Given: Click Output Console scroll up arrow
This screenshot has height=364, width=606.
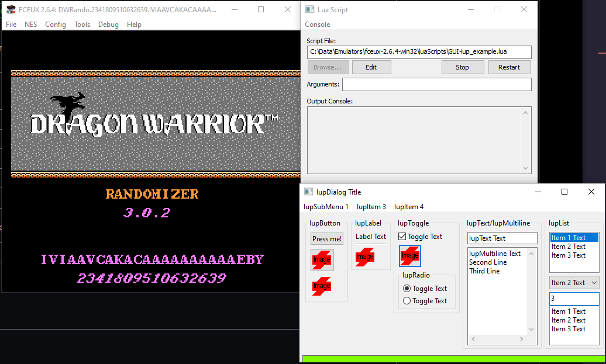Looking at the screenshot, I should coord(525,113).
